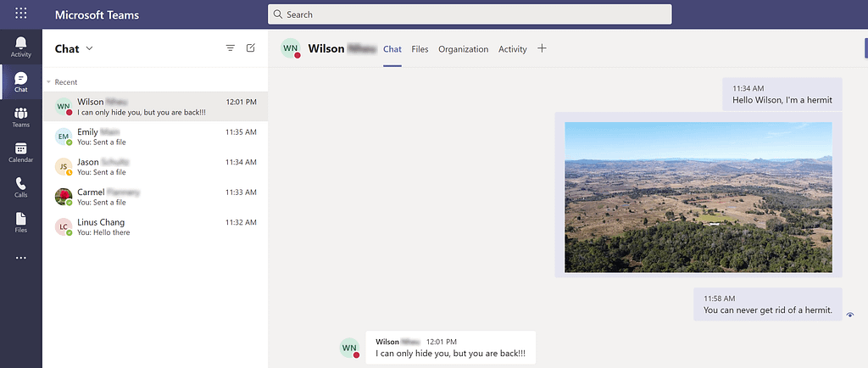This screenshot has width=868, height=368.
Task: Add a tab with the plus button
Action: (x=542, y=48)
